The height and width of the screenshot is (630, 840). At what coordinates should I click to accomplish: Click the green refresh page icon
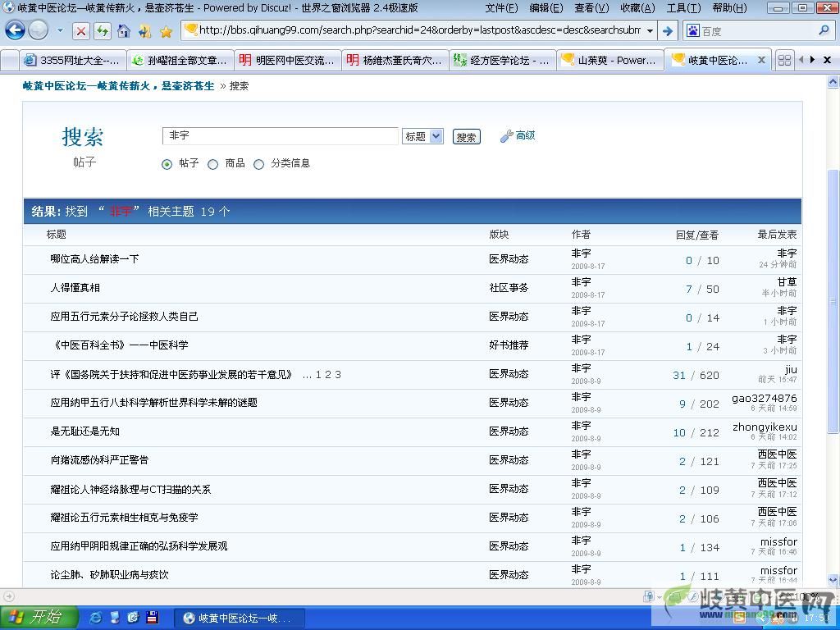click(102, 31)
